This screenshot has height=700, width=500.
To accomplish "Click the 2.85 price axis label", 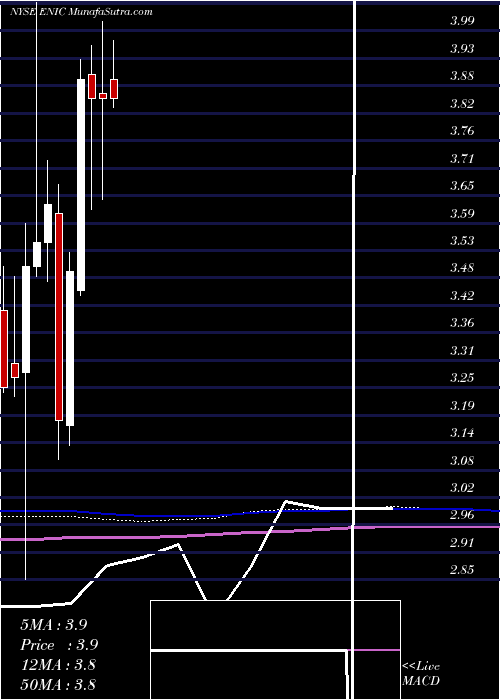I will (462, 571).
